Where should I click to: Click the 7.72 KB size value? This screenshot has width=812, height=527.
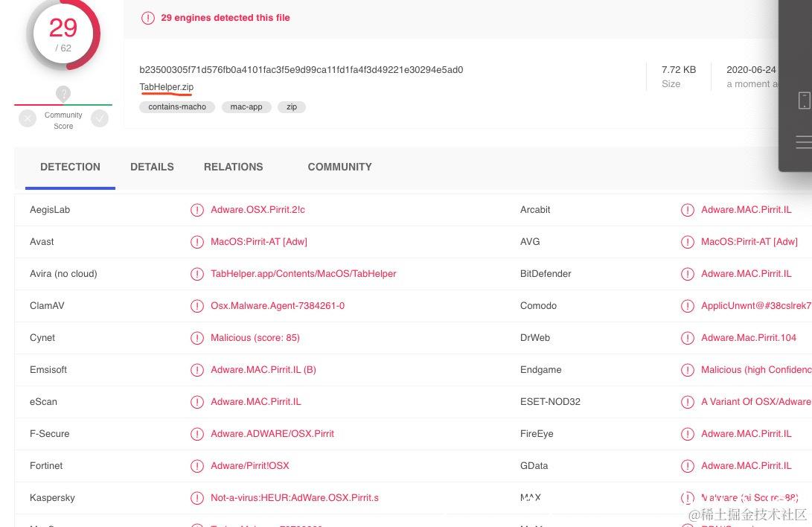[679, 70]
